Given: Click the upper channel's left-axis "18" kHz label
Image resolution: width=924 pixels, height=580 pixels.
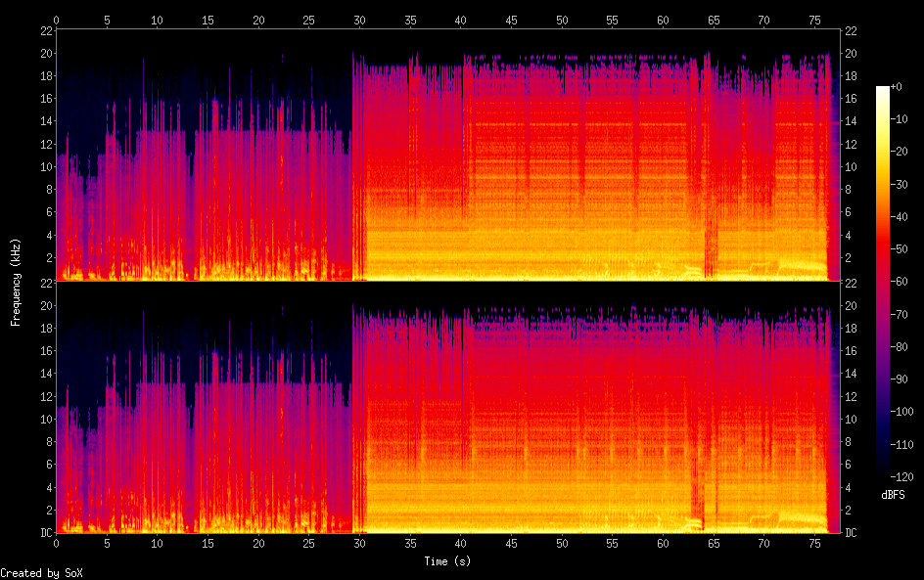Looking at the screenshot, I should point(47,75).
